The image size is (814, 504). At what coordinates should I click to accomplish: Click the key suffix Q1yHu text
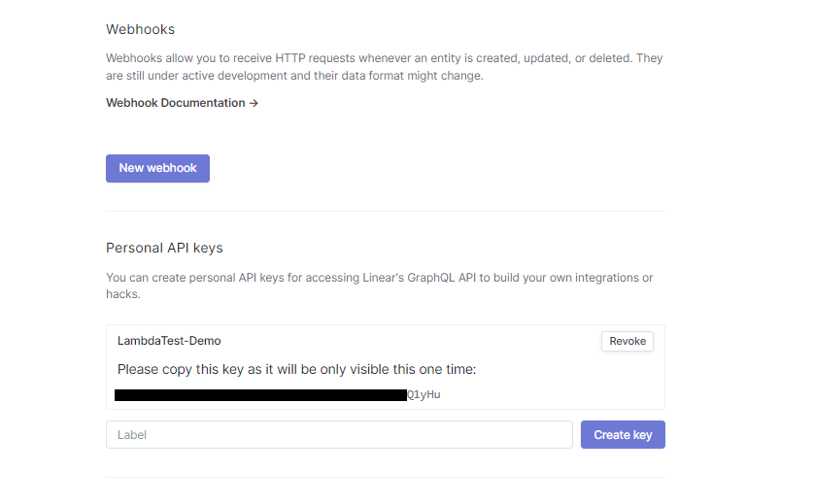[x=424, y=395]
